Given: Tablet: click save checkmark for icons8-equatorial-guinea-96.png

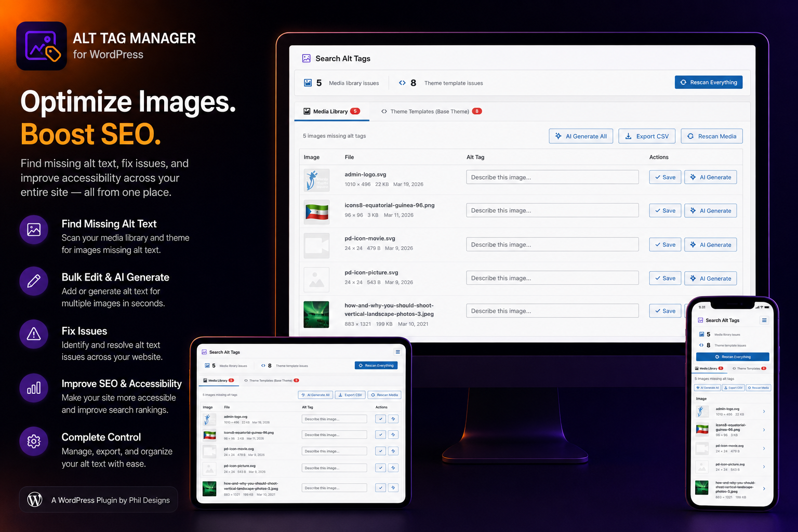Looking at the screenshot, I should point(381,434).
